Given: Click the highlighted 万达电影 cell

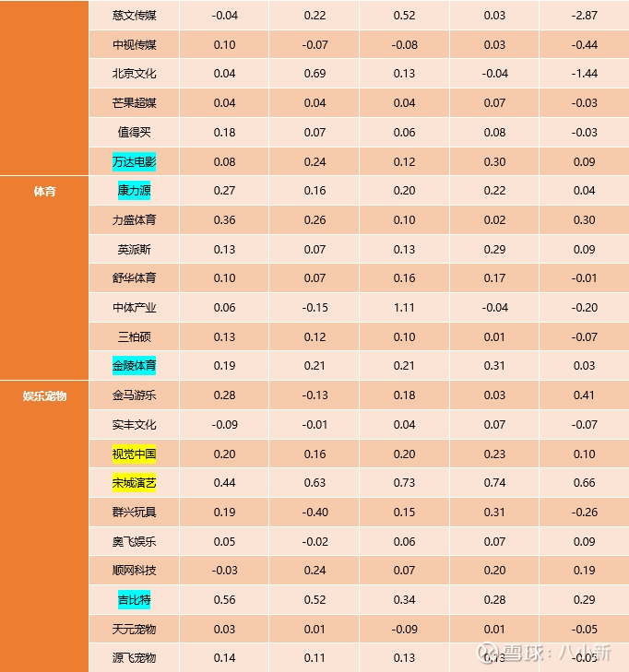Looking at the screenshot, I should pyautogui.click(x=135, y=161).
